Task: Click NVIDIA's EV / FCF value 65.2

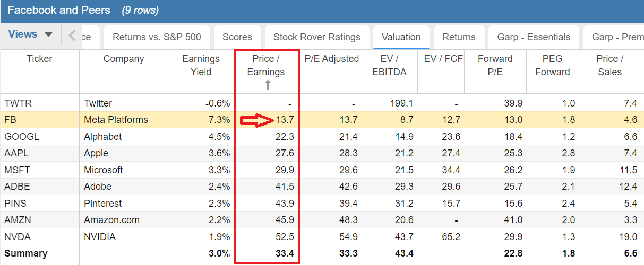Action: pos(451,237)
